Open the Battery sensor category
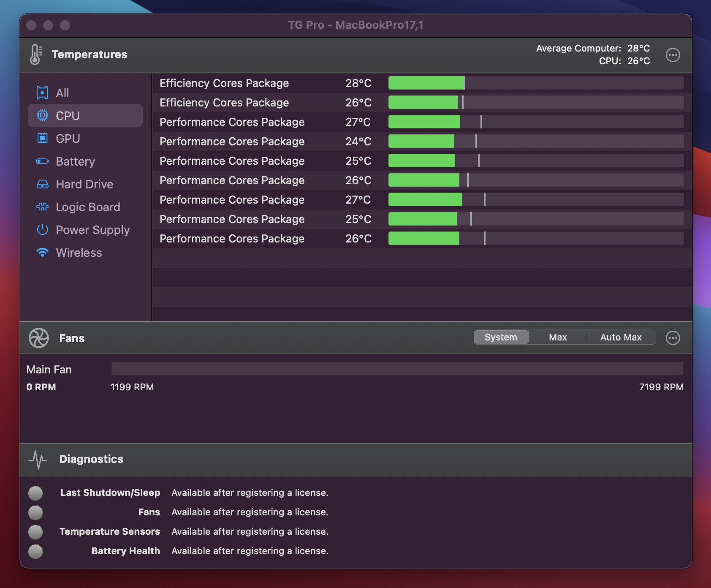This screenshot has width=711, height=588. pyautogui.click(x=85, y=161)
